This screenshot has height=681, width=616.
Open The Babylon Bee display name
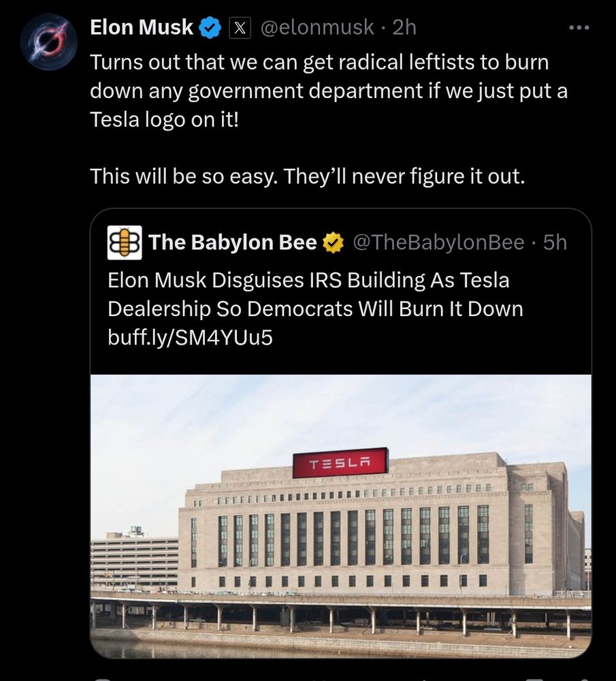[233, 242]
